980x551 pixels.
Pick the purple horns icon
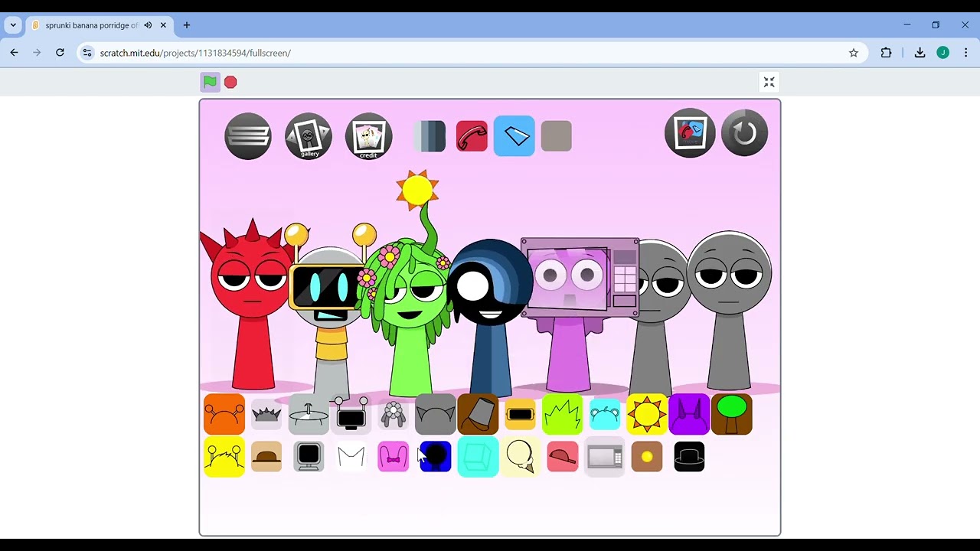coord(689,414)
